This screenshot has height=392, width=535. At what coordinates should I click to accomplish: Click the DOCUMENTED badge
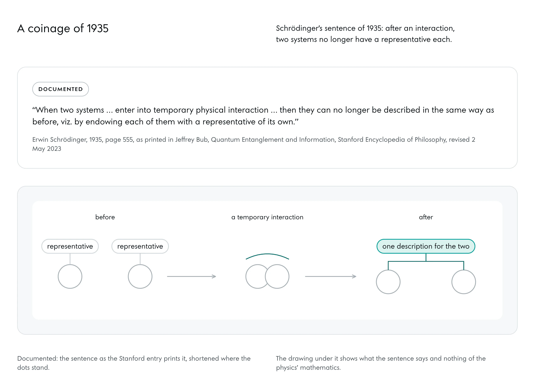[x=60, y=89]
